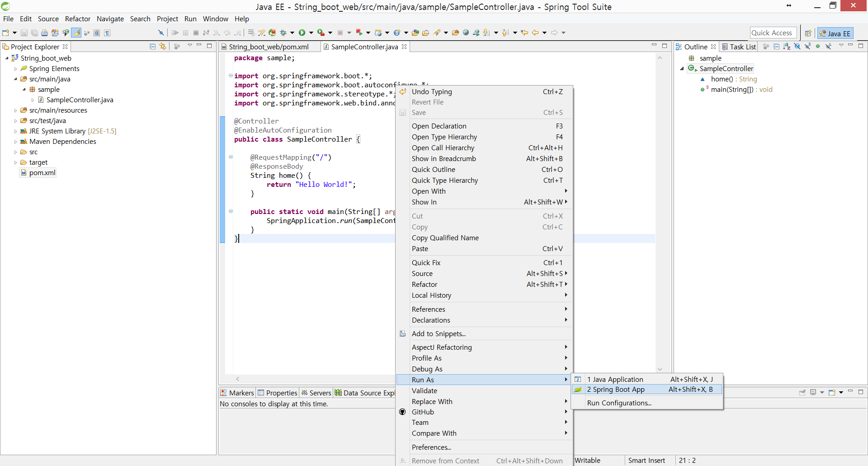Click the Collapse All icon in Project Explorer

pos(152,46)
